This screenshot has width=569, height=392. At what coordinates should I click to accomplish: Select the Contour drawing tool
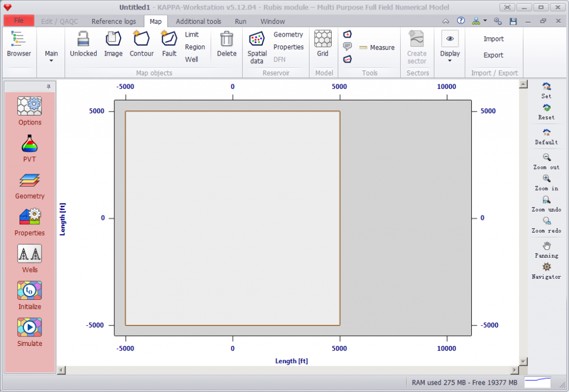(x=142, y=39)
